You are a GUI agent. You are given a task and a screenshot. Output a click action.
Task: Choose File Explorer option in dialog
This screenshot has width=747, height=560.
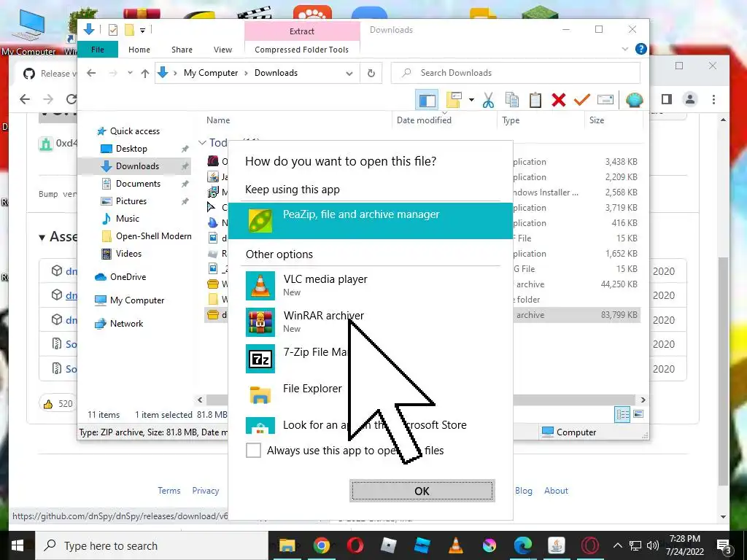(x=370, y=394)
